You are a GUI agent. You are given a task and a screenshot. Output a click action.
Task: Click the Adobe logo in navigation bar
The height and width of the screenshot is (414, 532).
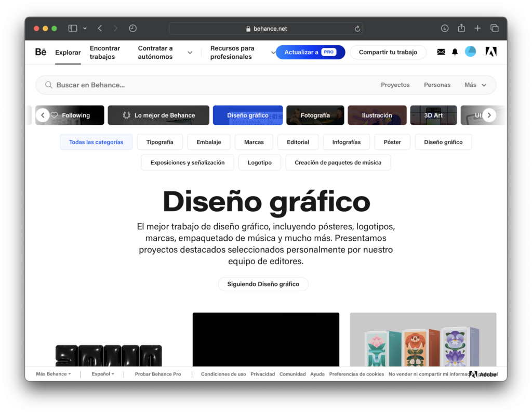pos(491,51)
